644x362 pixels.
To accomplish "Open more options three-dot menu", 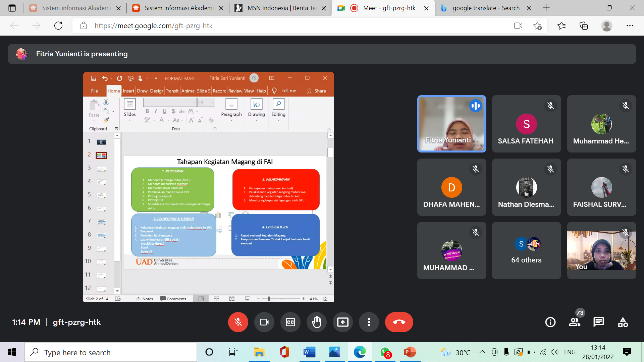I will tap(369, 322).
